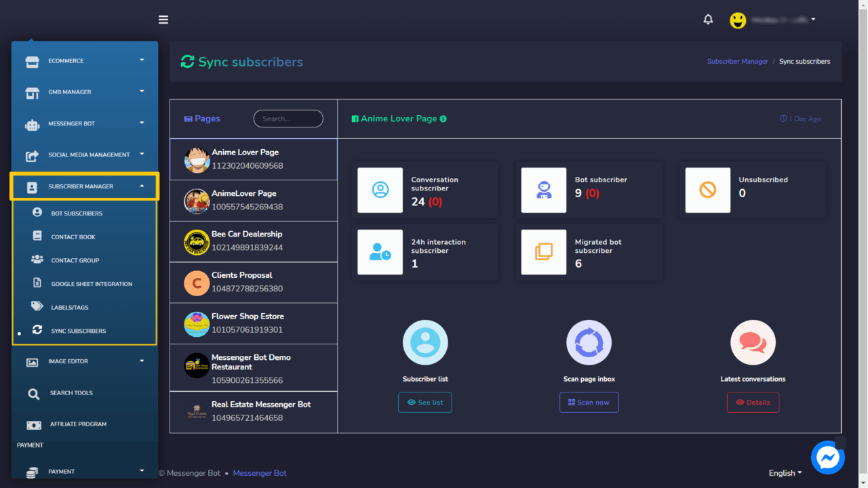
Task: Click the Subscriber list person icon
Action: [425, 343]
